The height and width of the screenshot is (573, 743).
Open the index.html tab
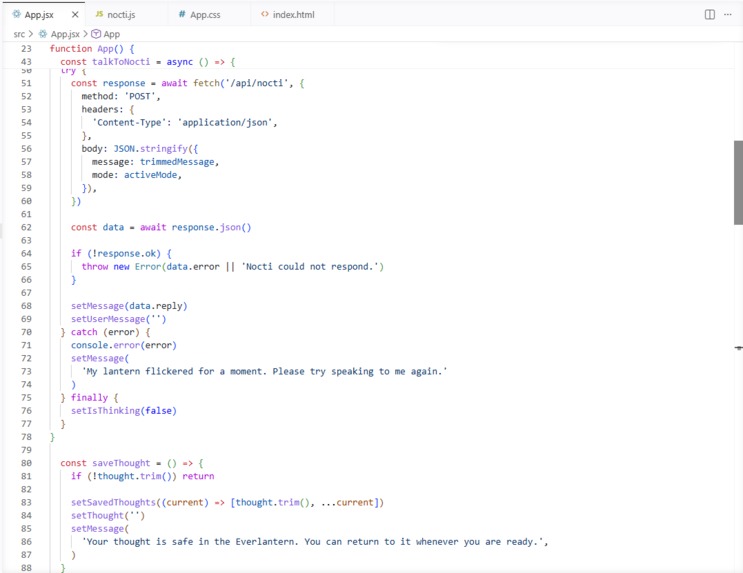(x=292, y=15)
